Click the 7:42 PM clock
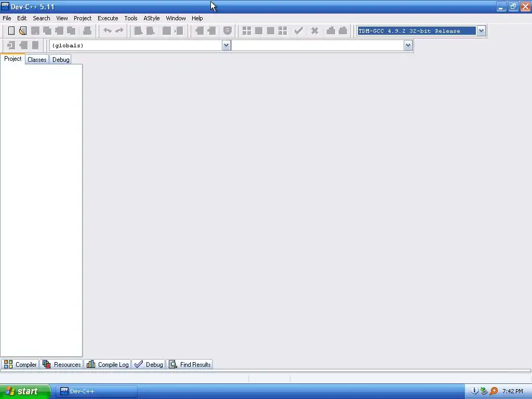This screenshot has width=532, height=399. click(x=513, y=391)
